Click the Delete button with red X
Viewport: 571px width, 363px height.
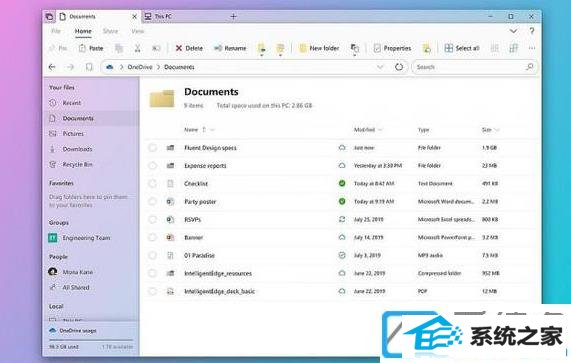[189, 48]
